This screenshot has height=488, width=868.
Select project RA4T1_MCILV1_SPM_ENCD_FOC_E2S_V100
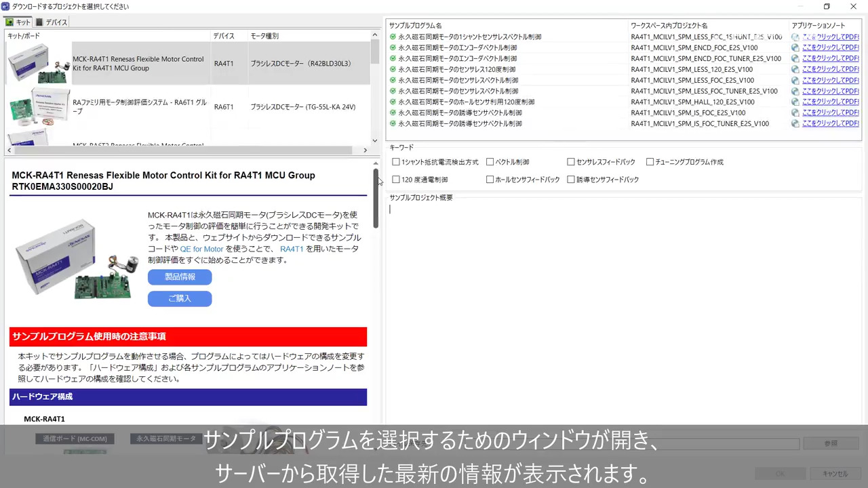point(694,47)
